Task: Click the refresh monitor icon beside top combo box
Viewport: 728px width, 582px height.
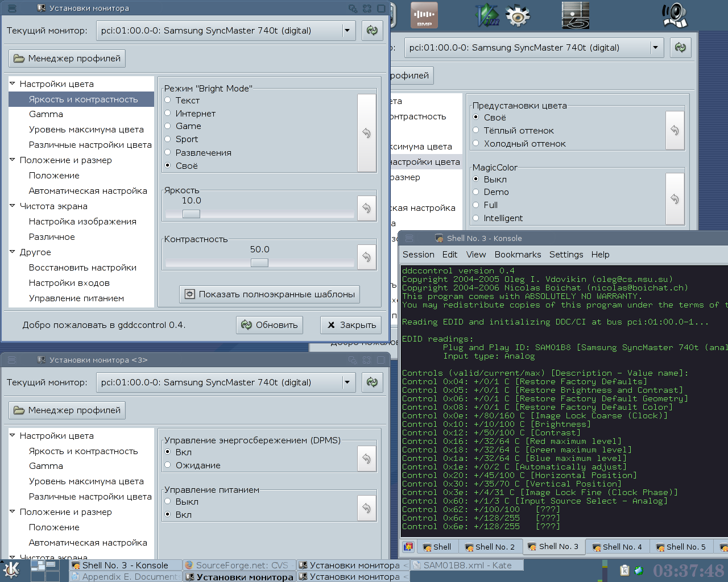Action: click(372, 31)
